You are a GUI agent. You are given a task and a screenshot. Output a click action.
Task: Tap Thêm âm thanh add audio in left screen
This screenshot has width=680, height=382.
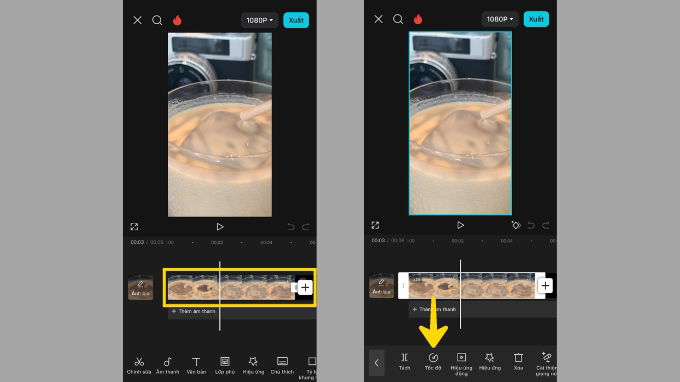(193, 311)
